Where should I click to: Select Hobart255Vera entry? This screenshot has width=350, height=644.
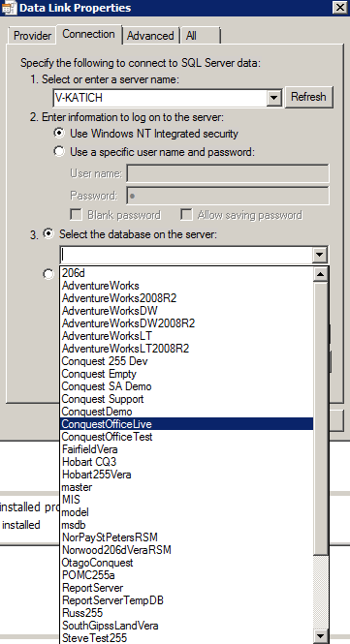coord(187,475)
